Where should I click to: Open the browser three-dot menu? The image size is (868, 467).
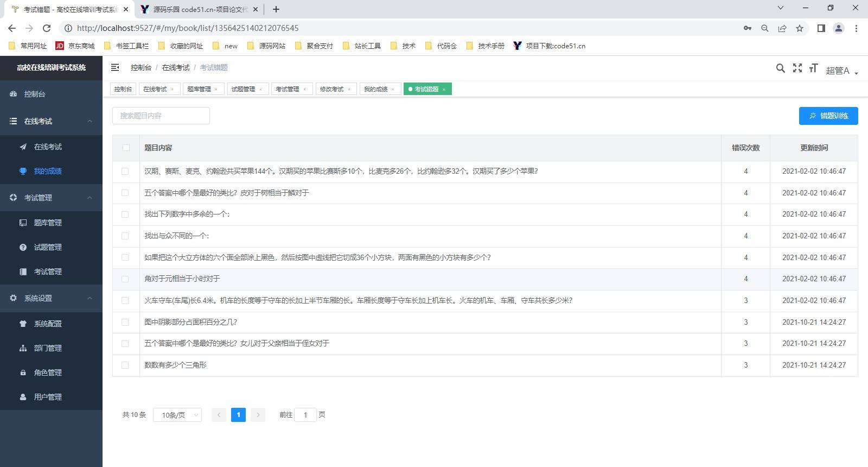tap(856, 28)
